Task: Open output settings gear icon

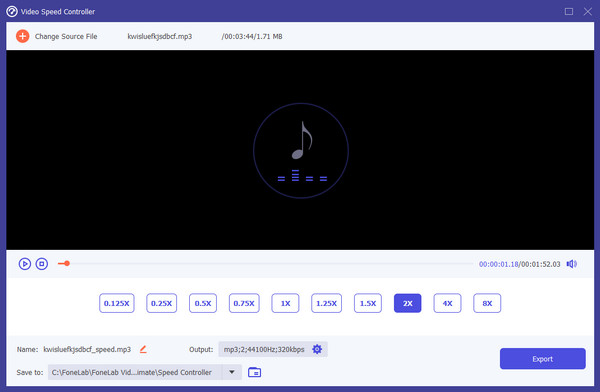Action: tap(317, 349)
